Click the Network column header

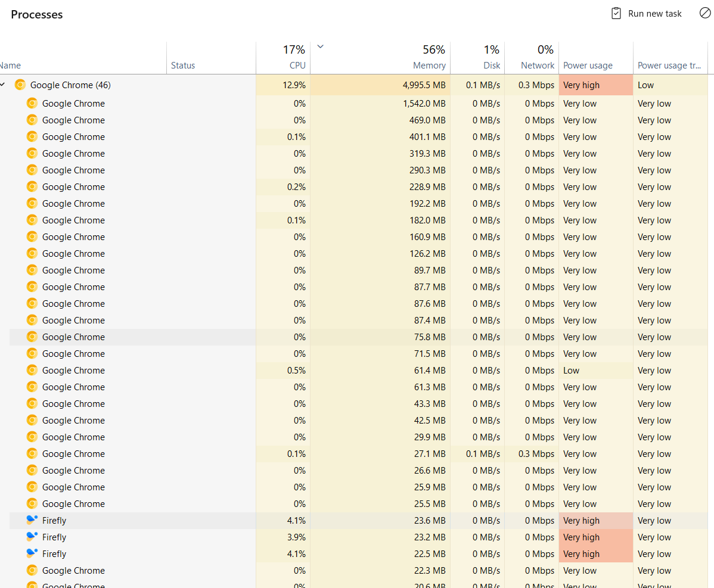tap(537, 65)
